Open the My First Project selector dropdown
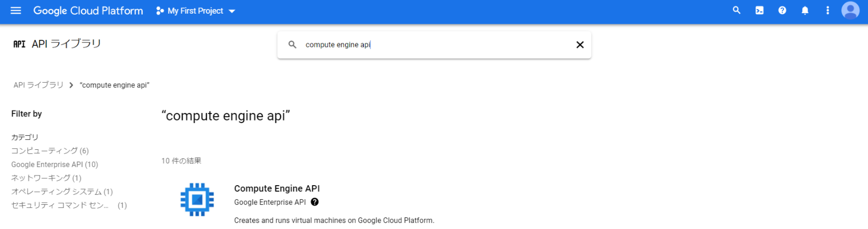 tap(196, 11)
